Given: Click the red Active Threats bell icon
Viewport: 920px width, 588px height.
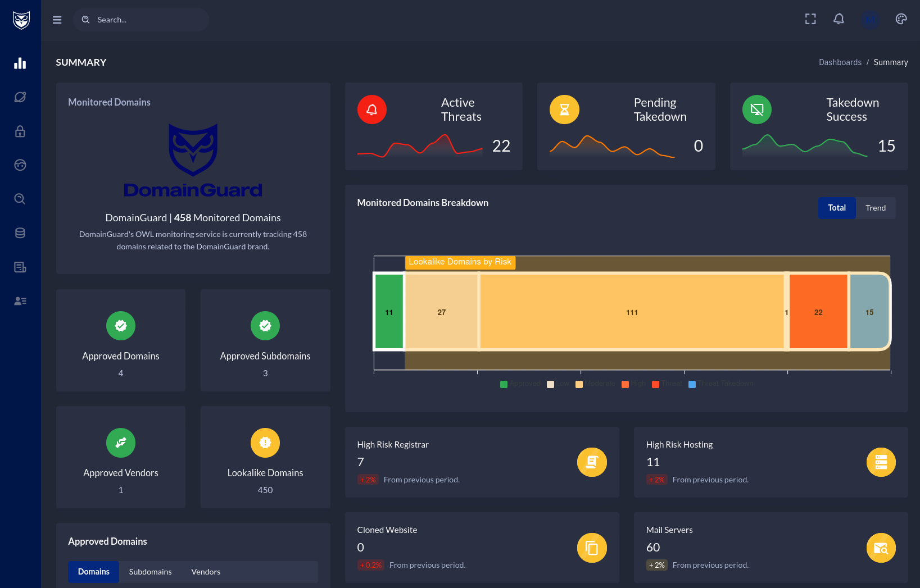Looking at the screenshot, I should pos(372,110).
